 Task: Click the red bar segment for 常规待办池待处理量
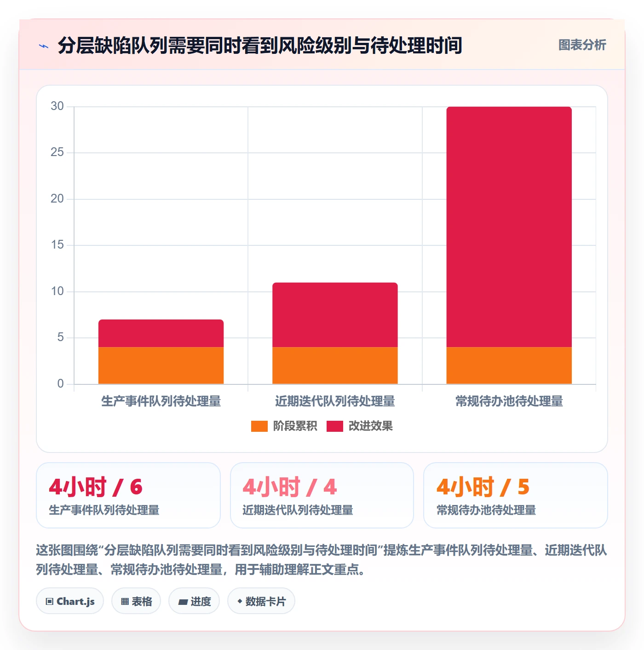(x=509, y=227)
